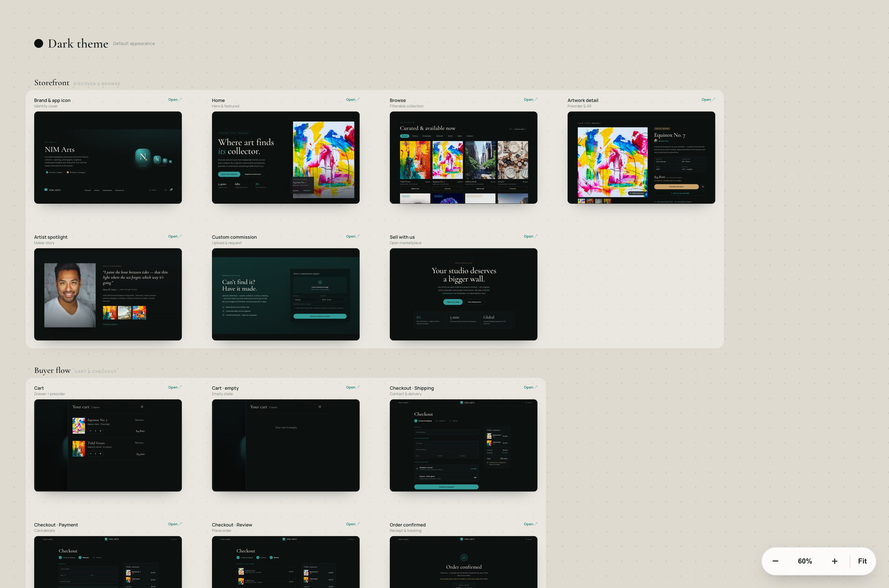Screen dimensions: 889x588
Task: Click Remove beside Tidal Verses in cart
Action: point(139,443)
